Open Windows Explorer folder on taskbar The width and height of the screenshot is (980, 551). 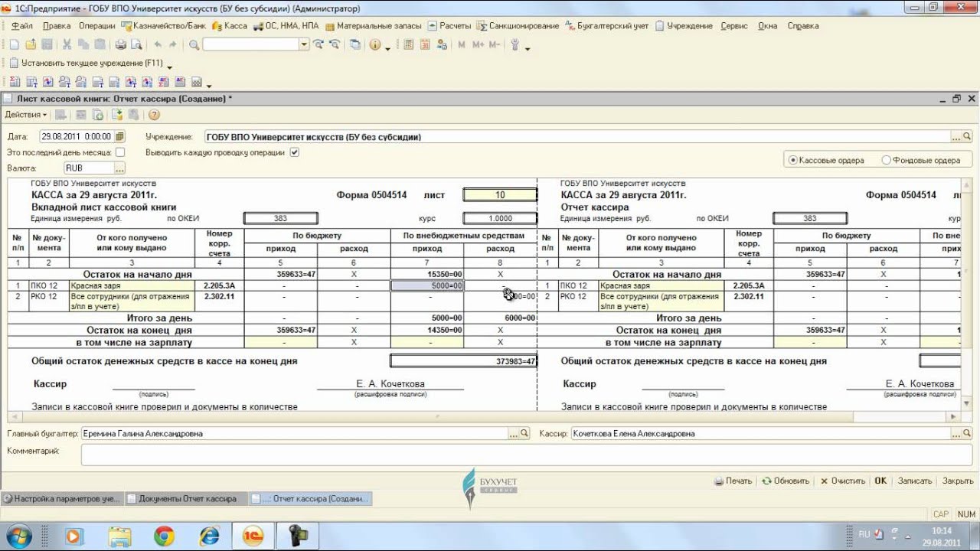pos(119,536)
